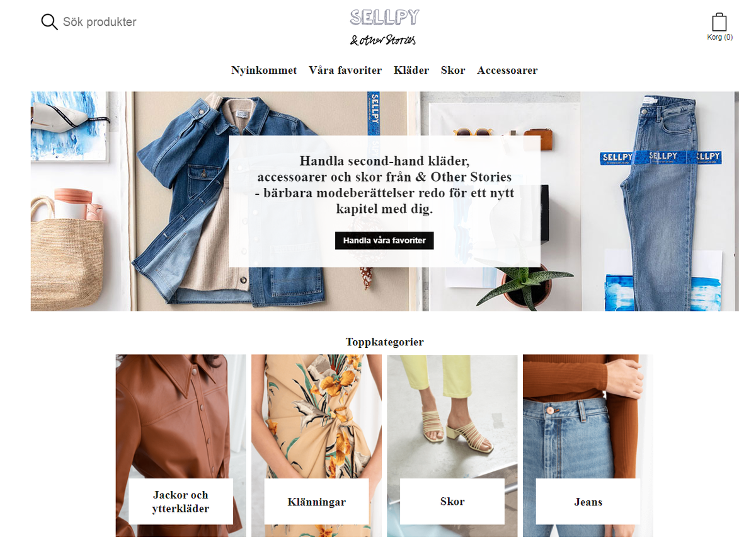Click the SELLPY logo at top

(384, 17)
